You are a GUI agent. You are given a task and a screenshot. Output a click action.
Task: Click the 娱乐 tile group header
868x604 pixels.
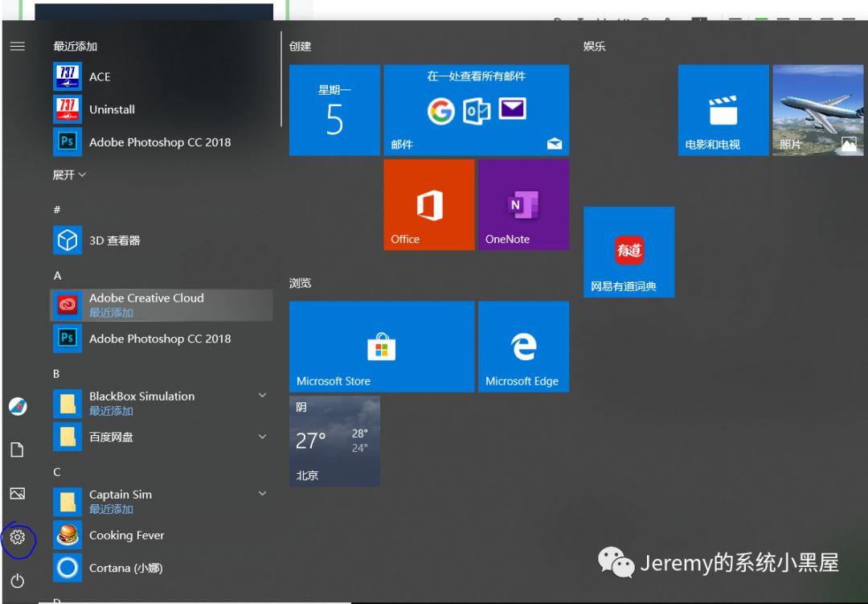click(594, 46)
